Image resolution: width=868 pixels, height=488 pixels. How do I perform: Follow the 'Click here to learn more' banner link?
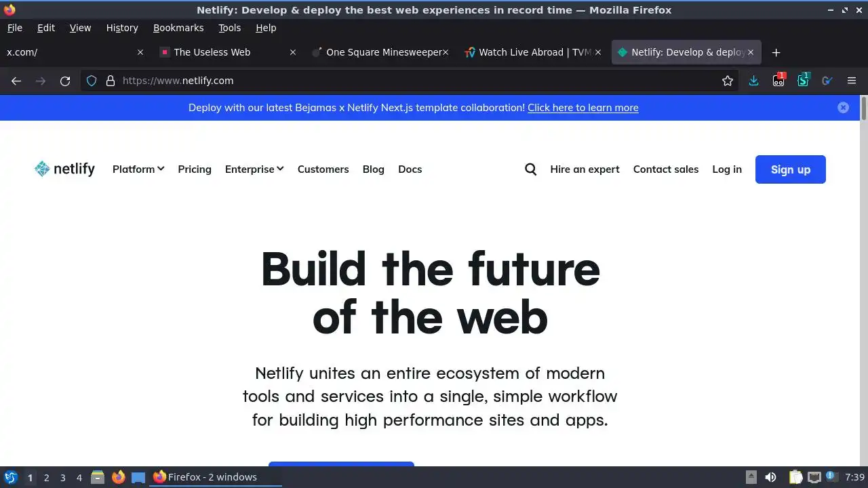click(583, 108)
